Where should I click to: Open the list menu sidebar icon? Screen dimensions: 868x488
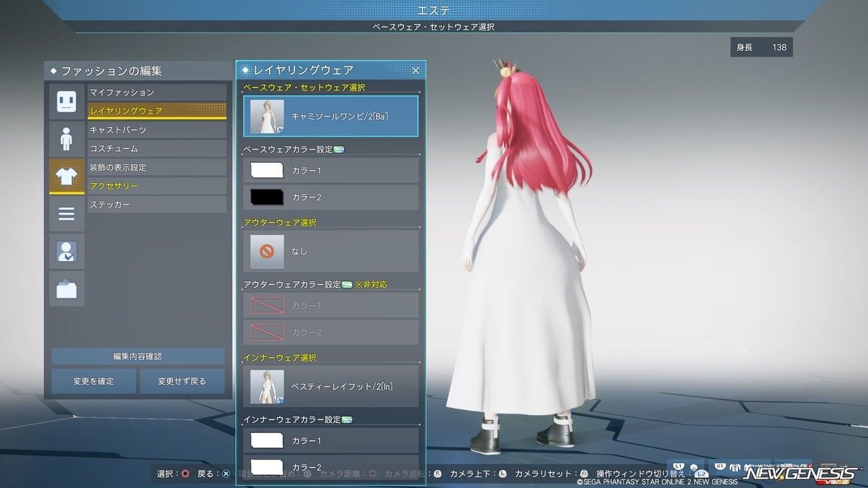tap(67, 214)
